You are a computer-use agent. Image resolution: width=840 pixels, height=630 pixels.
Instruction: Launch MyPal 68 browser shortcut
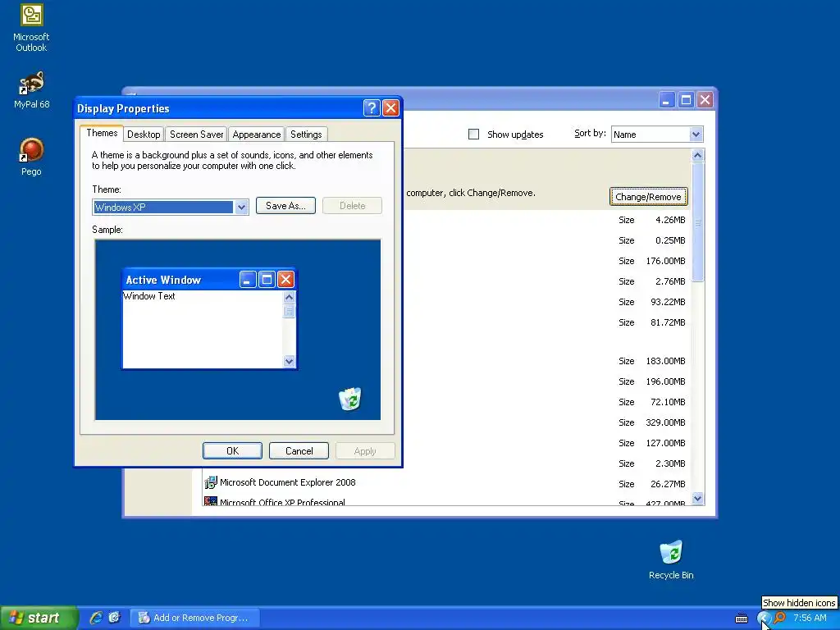(31, 89)
